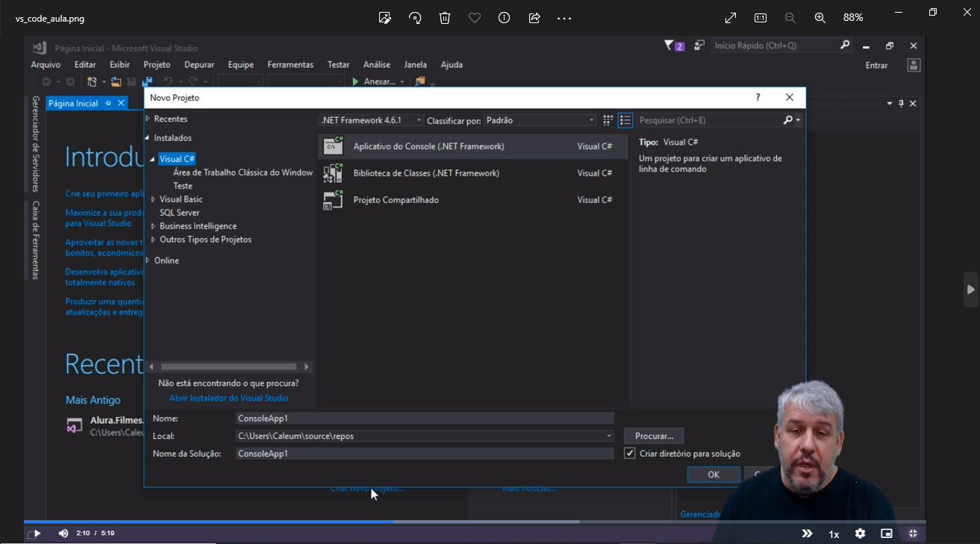Open the Arquivo menu

46,65
